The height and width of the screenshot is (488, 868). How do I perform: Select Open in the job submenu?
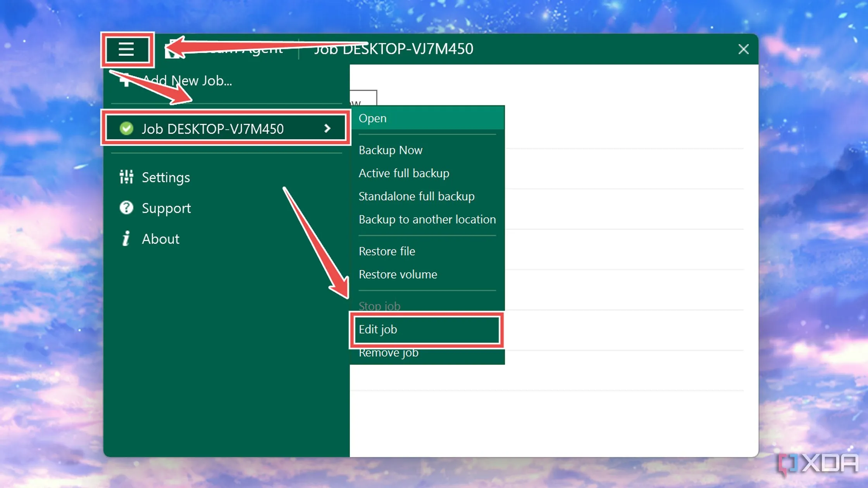click(x=372, y=118)
